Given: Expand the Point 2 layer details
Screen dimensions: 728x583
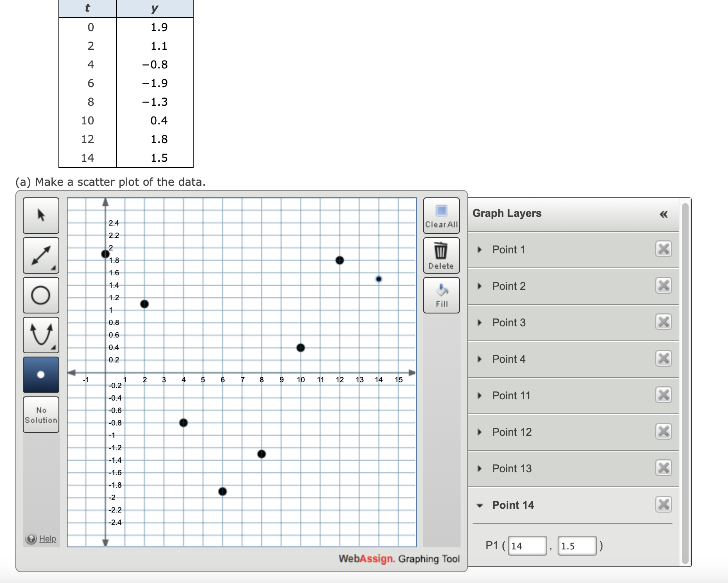Looking at the screenshot, I should pos(479,286).
